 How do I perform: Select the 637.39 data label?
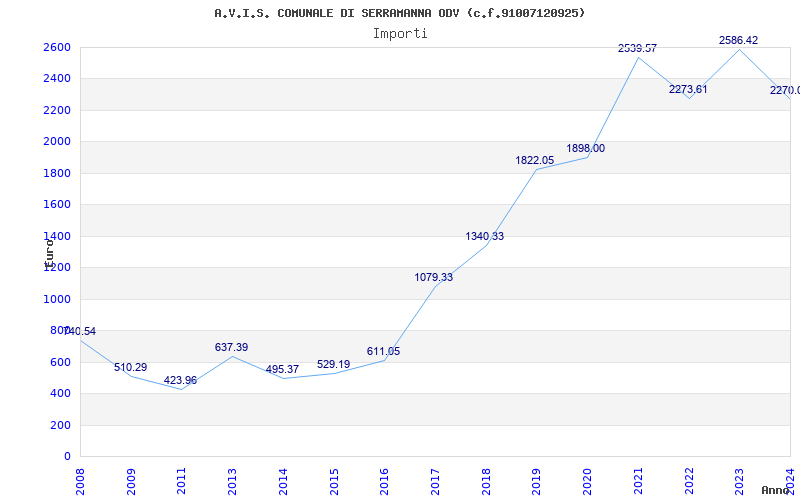pyautogui.click(x=231, y=347)
